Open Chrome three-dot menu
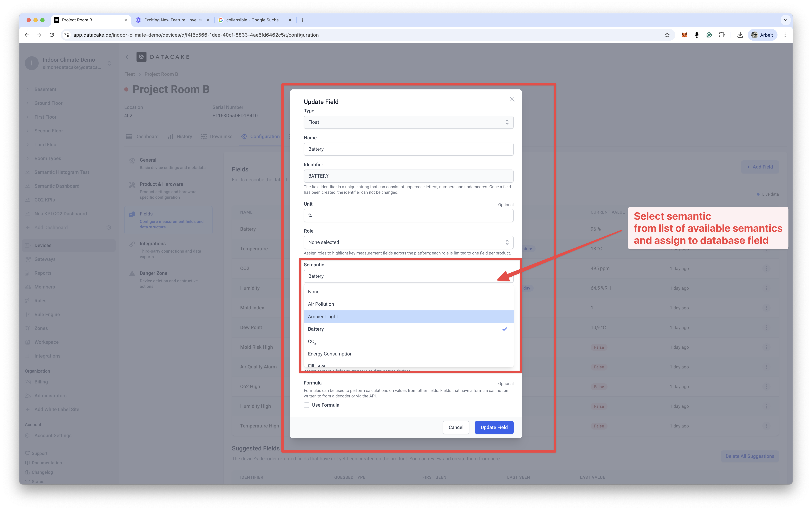The height and width of the screenshot is (510, 812). point(785,35)
